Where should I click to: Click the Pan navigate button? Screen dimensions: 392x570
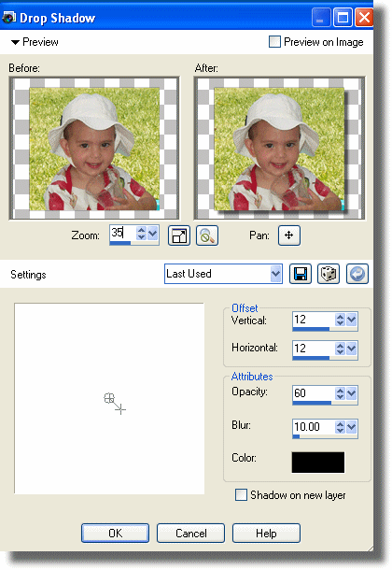(x=289, y=235)
